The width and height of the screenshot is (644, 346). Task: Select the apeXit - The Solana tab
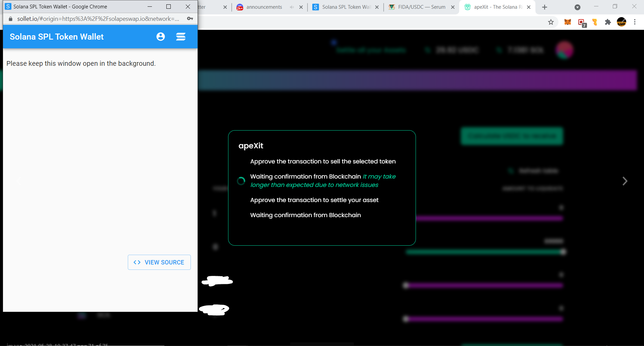(498, 7)
